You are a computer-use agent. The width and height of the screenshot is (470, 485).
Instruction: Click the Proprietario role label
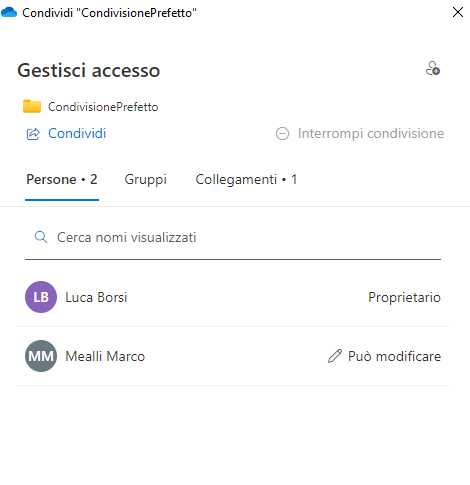click(x=404, y=297)
